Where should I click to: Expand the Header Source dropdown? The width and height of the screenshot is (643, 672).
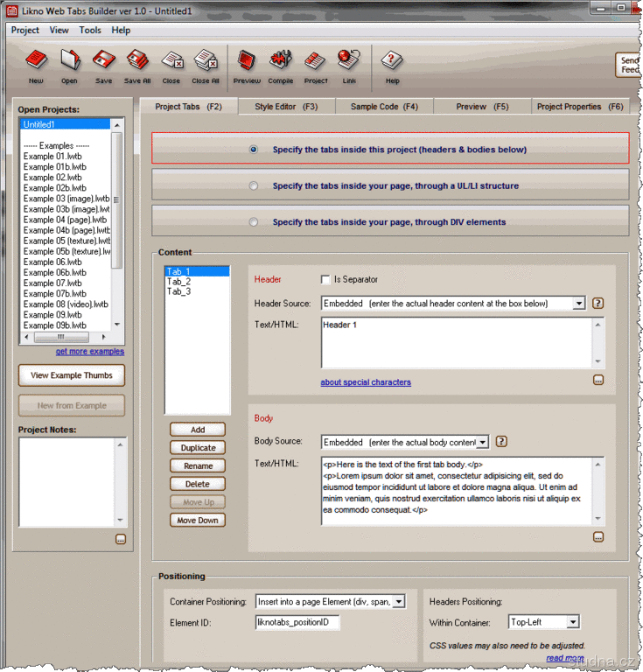[579, 304]
